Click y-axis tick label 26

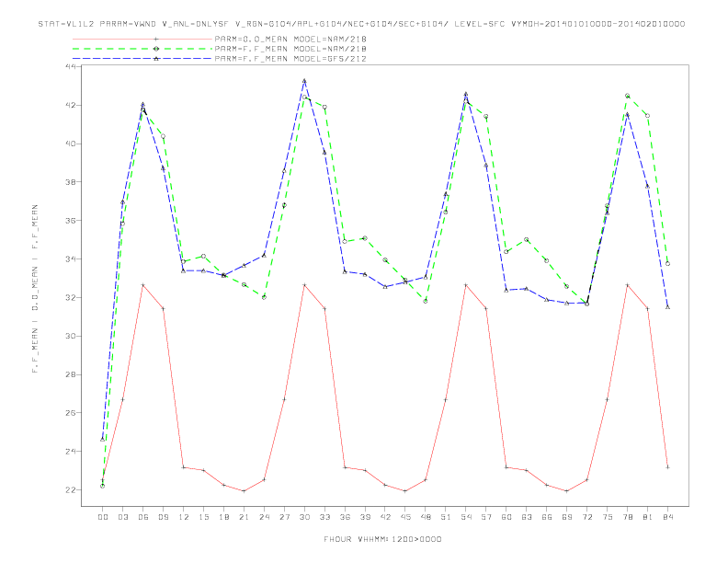pos(71,412)
